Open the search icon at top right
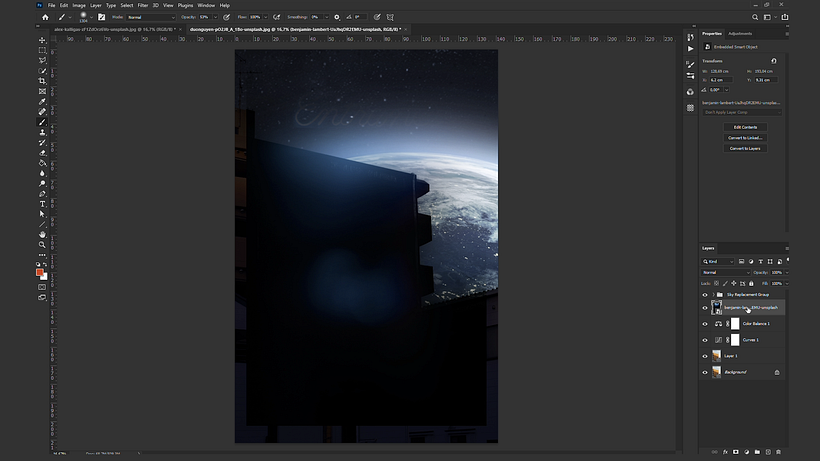This screenshot has width=820, height=461. pos(755,17)
